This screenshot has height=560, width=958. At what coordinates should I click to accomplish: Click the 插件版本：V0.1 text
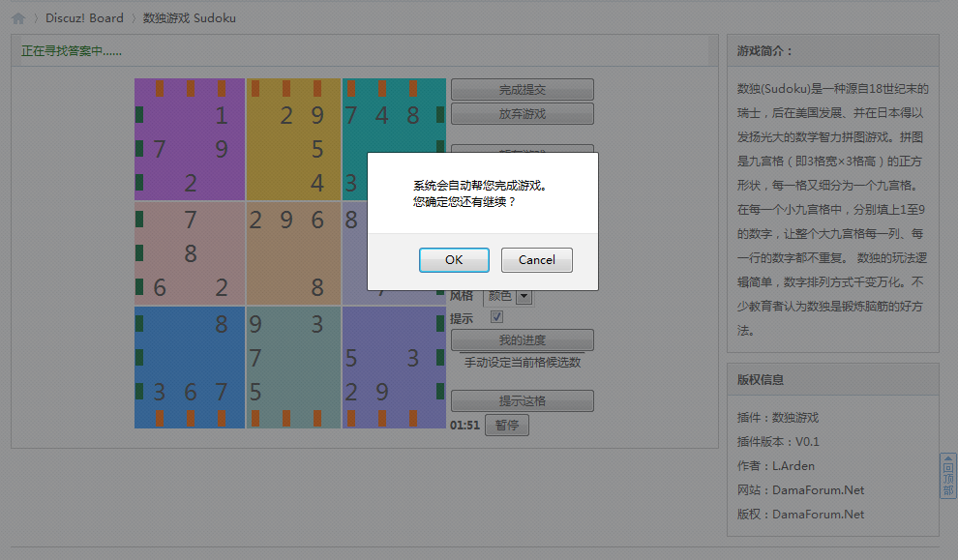tap(778, 442)
